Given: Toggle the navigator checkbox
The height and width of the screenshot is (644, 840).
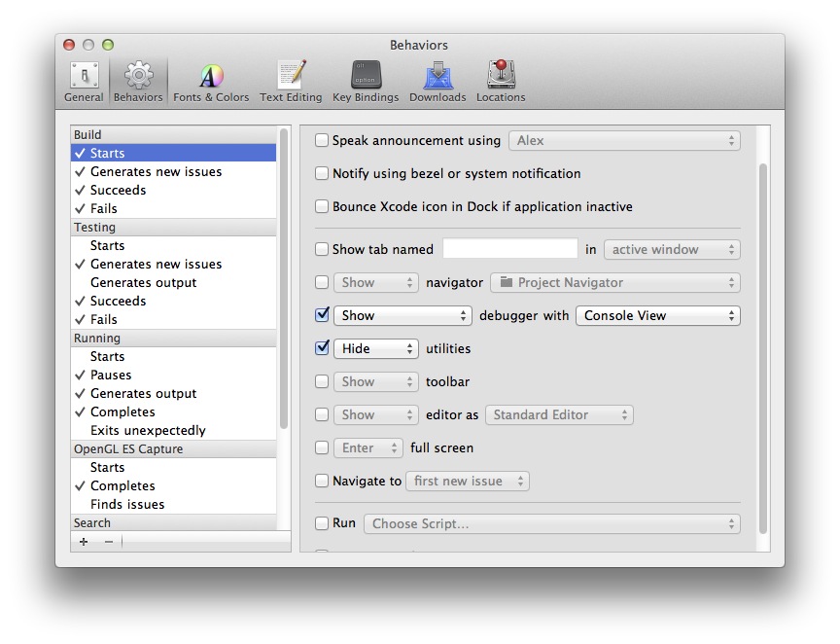Looking at the screenshot, I should (322, 282).
